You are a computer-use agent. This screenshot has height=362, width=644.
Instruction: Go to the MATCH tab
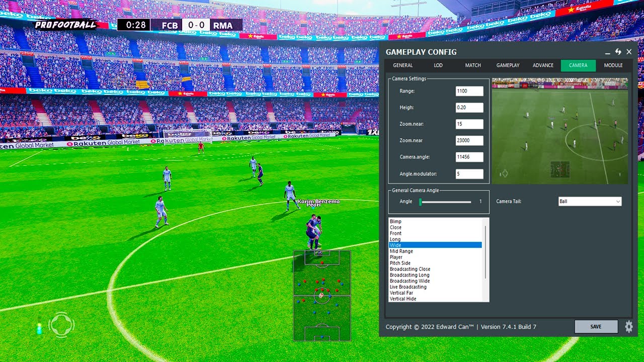473,65
